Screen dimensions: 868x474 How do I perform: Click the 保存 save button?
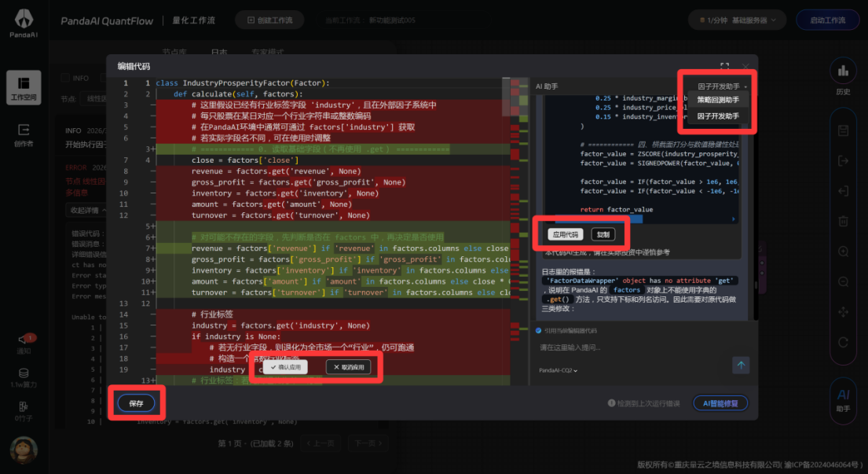point(136,403)
